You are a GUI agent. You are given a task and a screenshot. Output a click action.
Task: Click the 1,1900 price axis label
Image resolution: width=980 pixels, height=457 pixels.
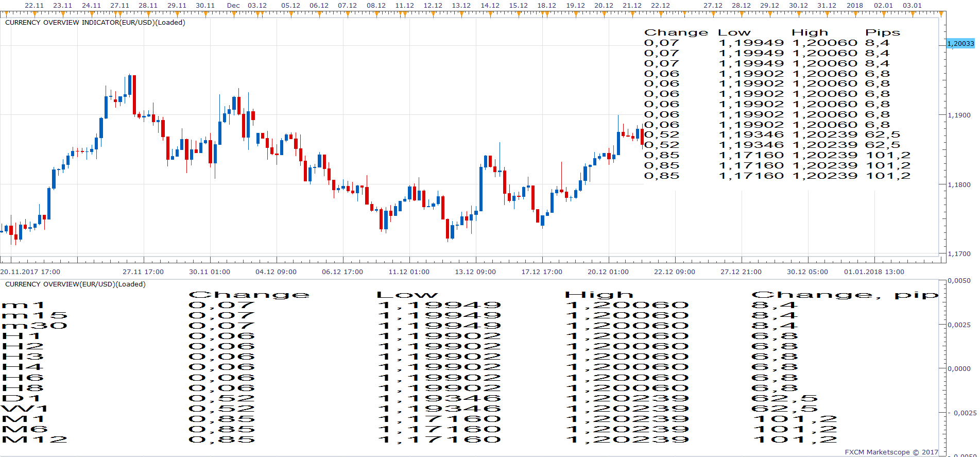pos(959,115)
